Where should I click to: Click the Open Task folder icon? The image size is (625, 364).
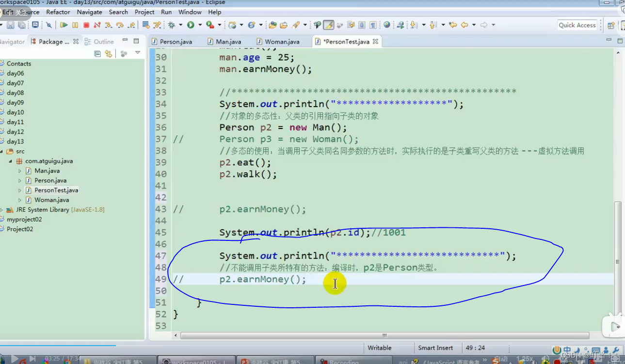pos(284,25)
